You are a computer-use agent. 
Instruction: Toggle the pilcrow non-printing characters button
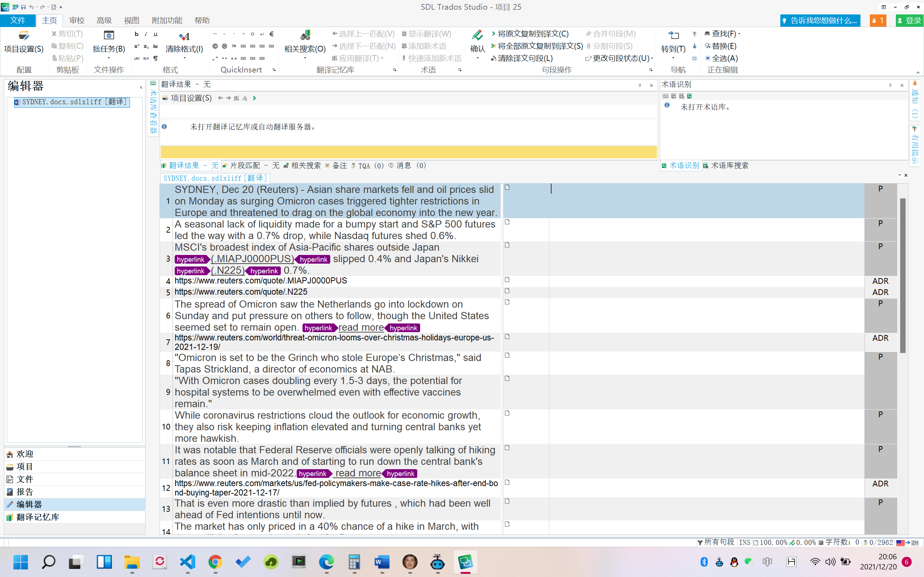(x=156, y=58)
